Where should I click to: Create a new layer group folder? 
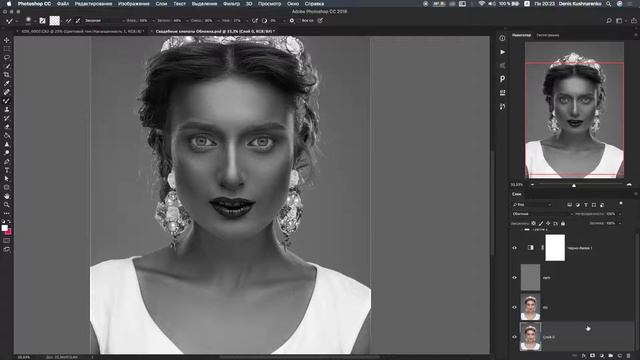coord(611,356)
